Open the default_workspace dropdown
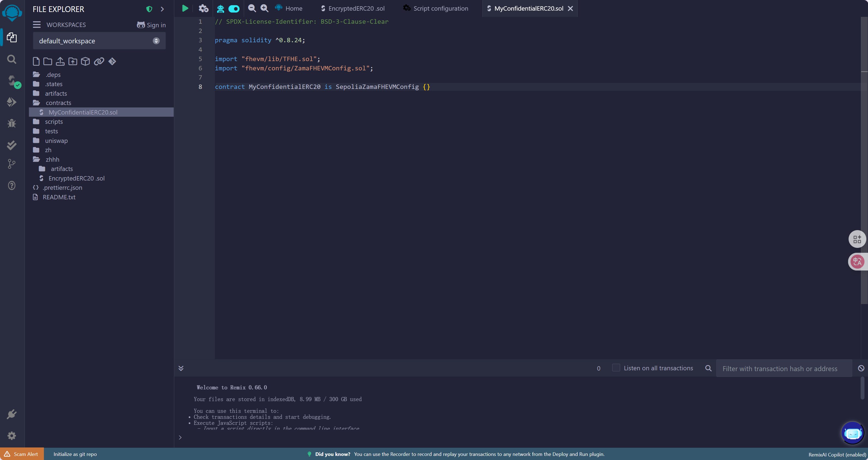This screenshot has height=460, width=868. coord(100,41)
